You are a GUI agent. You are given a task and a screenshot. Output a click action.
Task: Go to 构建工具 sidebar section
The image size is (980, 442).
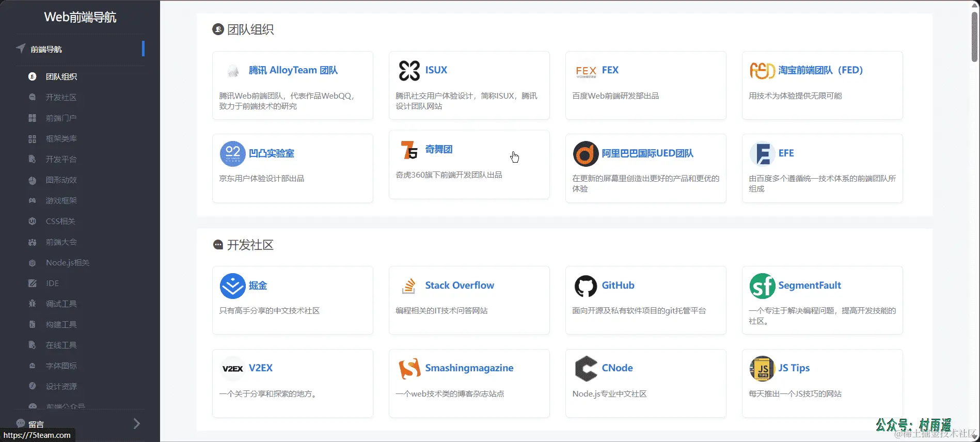61,324
